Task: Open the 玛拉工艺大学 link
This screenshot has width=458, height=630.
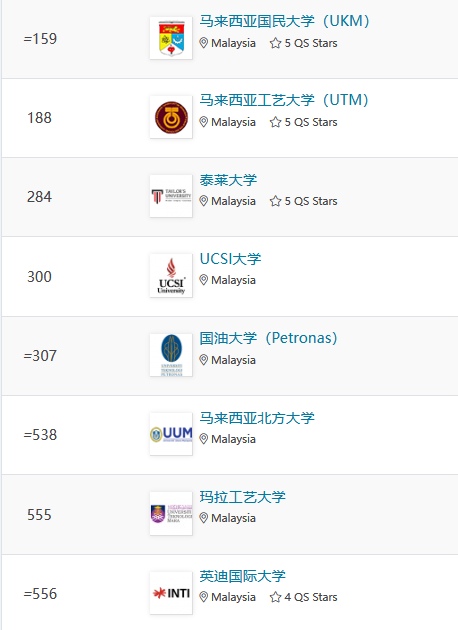Action: click(x=243, y=497)
